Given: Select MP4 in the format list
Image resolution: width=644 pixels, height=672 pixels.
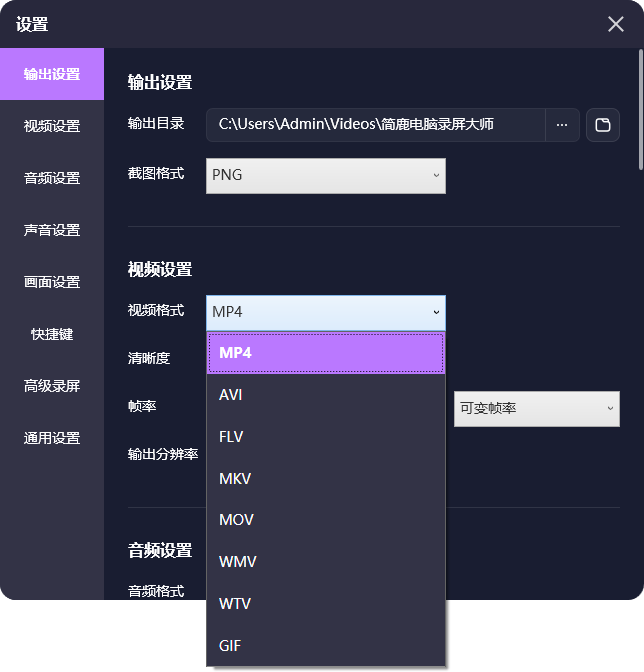Looking at the screenshot, I should coord(326,353).
